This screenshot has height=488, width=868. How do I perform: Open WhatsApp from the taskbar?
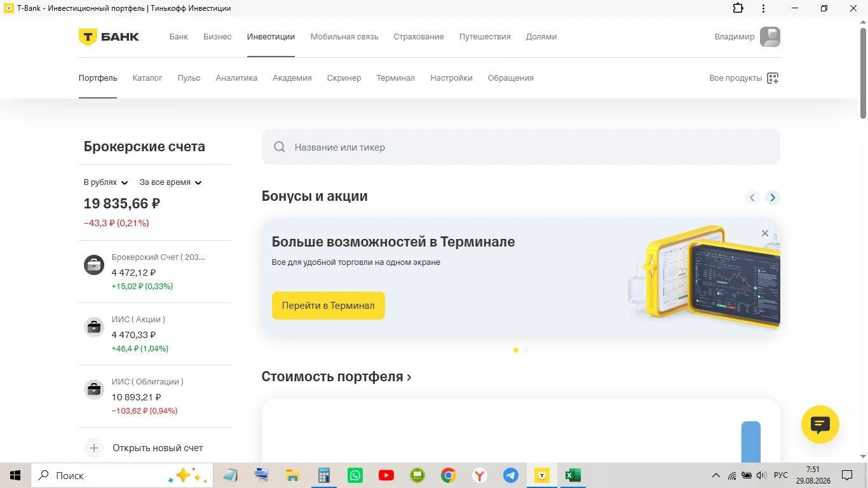pyautogui.click(x=355, y=475)
